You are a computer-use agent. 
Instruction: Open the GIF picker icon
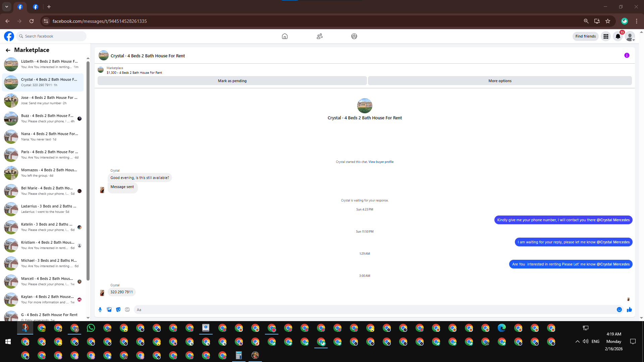click(127, 310)
